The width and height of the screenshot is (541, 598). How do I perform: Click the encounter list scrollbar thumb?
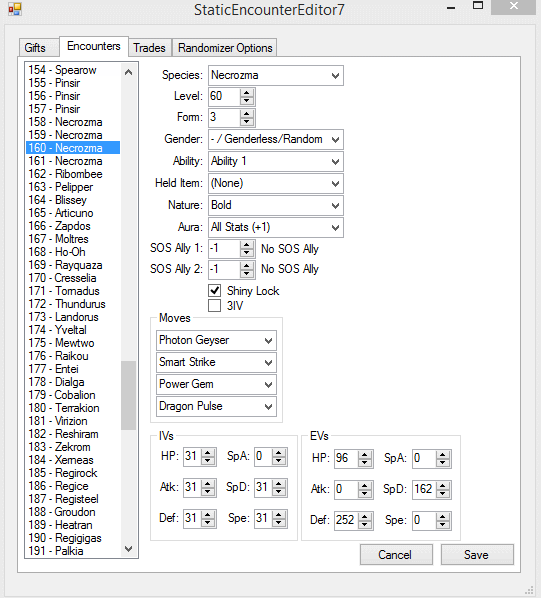pos(128,395)
